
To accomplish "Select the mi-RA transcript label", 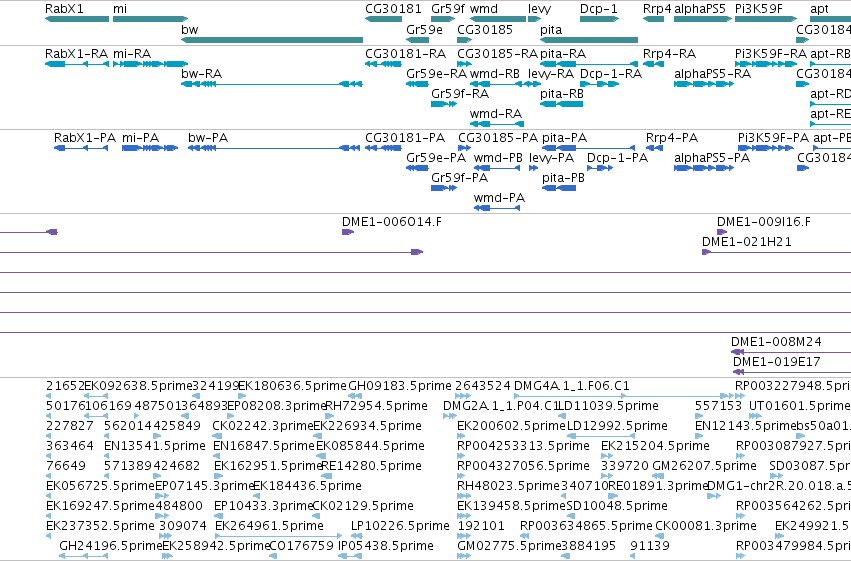I will [x=132, y=54].
